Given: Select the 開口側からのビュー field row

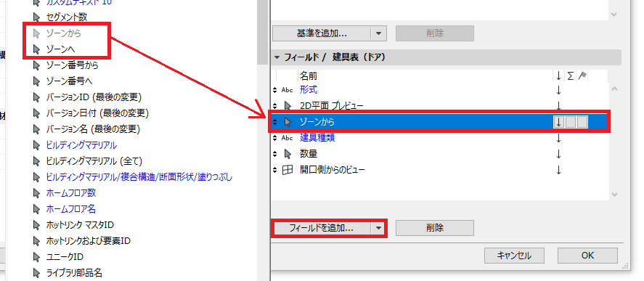Looking at the screenshot, I should [439, 169].
